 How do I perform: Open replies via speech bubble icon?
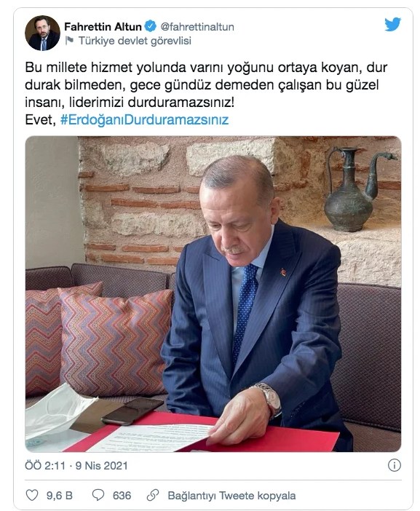click(x=98, y=495)
